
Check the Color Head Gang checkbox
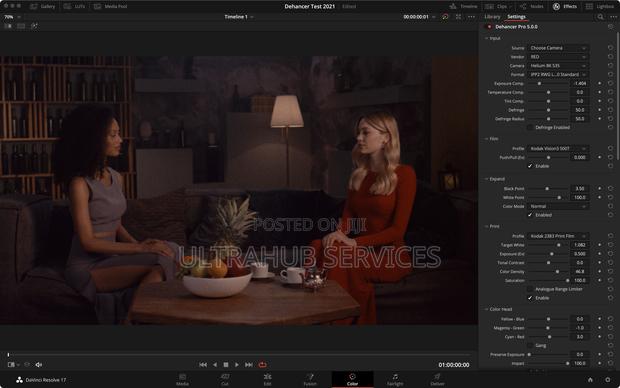pyautogui.click(x=530, y=346)
